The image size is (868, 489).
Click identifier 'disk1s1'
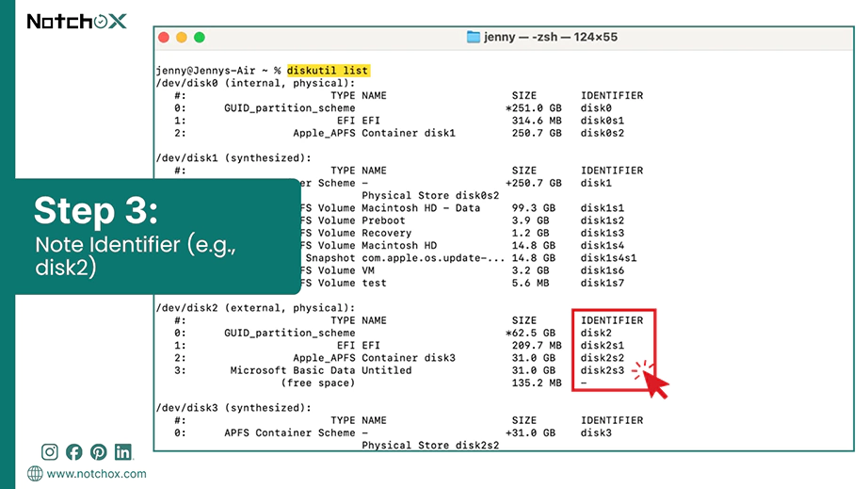[x=603, y=208]
